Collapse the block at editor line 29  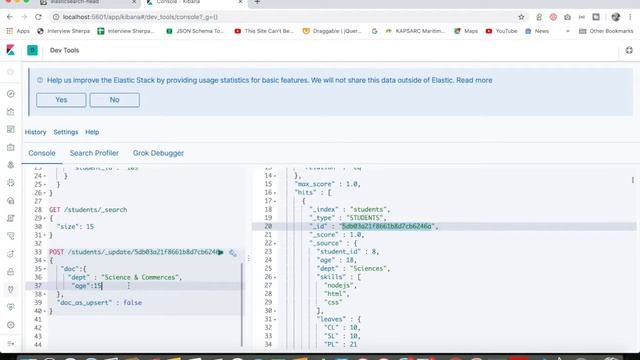(45, 218)
